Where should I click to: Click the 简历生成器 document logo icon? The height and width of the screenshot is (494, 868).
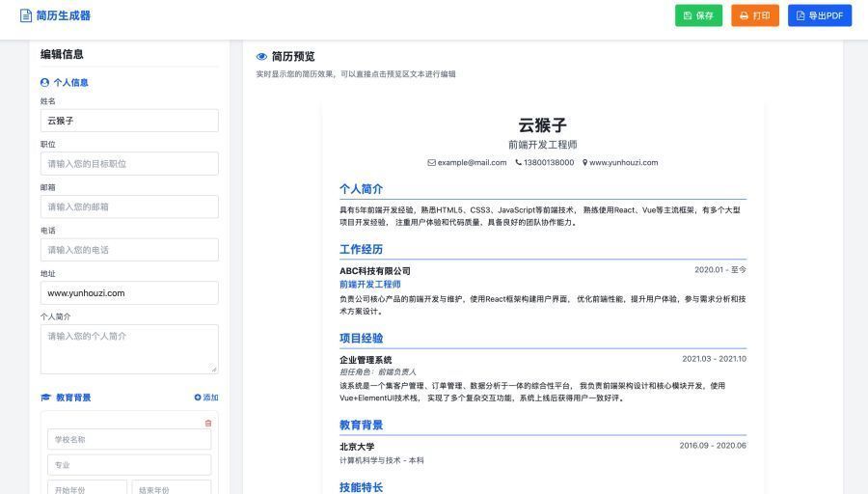tap(25, 15)
